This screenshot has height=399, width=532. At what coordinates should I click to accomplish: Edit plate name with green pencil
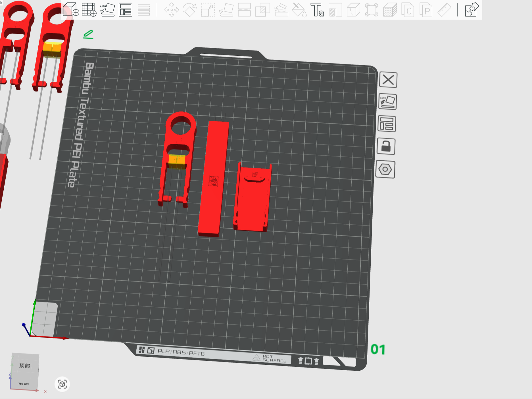tap(88, 35)
